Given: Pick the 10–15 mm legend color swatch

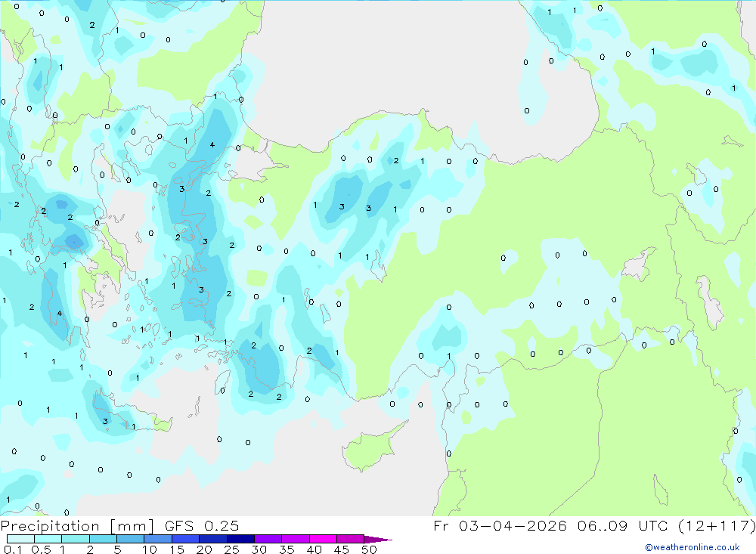Looking at the screenshot, I should pyautogui.click(x=158, y=539).
